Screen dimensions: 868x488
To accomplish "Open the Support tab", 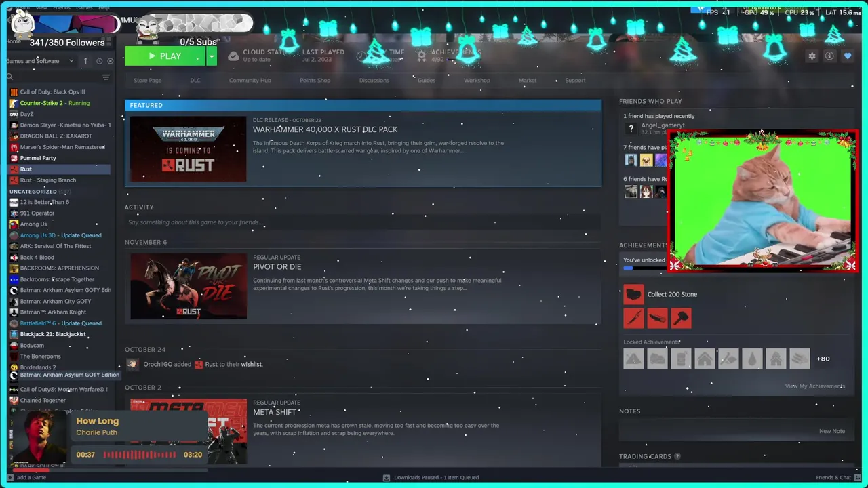I will 575,80.
